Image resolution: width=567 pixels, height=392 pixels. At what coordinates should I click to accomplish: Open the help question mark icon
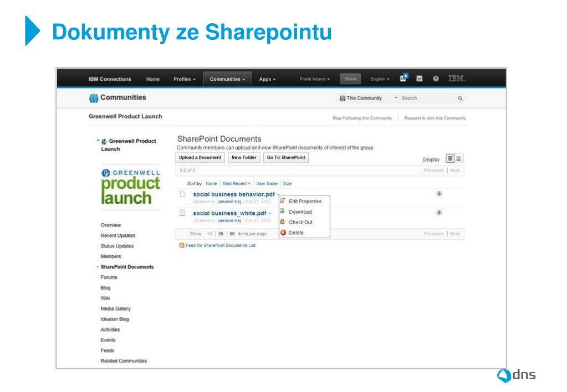pyautogui.click(x=436, y=79)
